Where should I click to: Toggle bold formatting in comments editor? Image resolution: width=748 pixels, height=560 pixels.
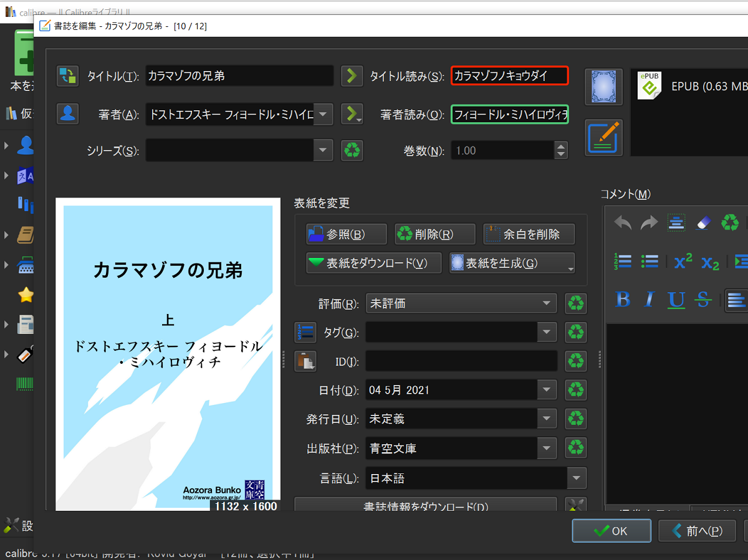coord(623,300)
